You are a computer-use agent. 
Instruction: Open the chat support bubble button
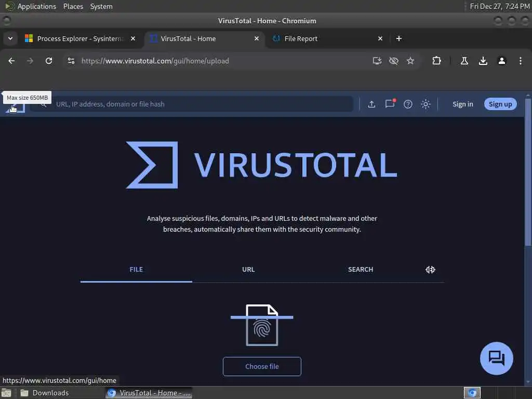(x=496, y=358)
